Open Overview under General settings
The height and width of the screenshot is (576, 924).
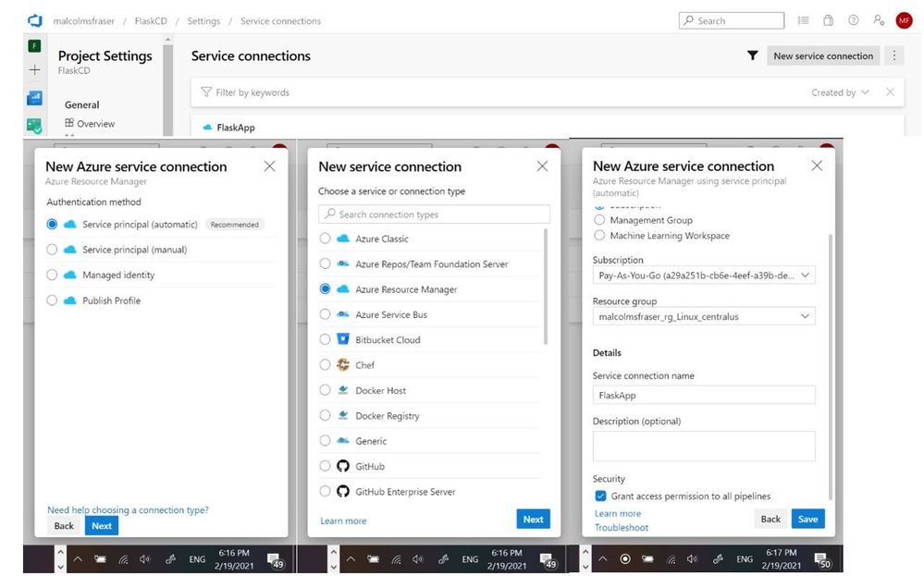(x=90, y=124)
